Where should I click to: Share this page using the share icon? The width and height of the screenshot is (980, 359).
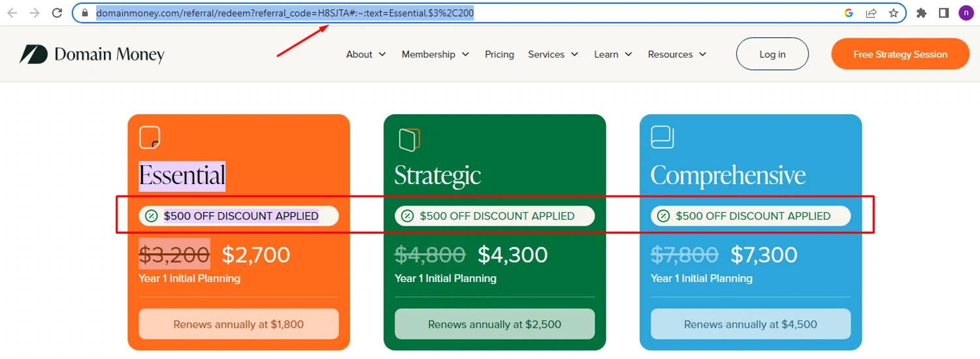point(871,13)
